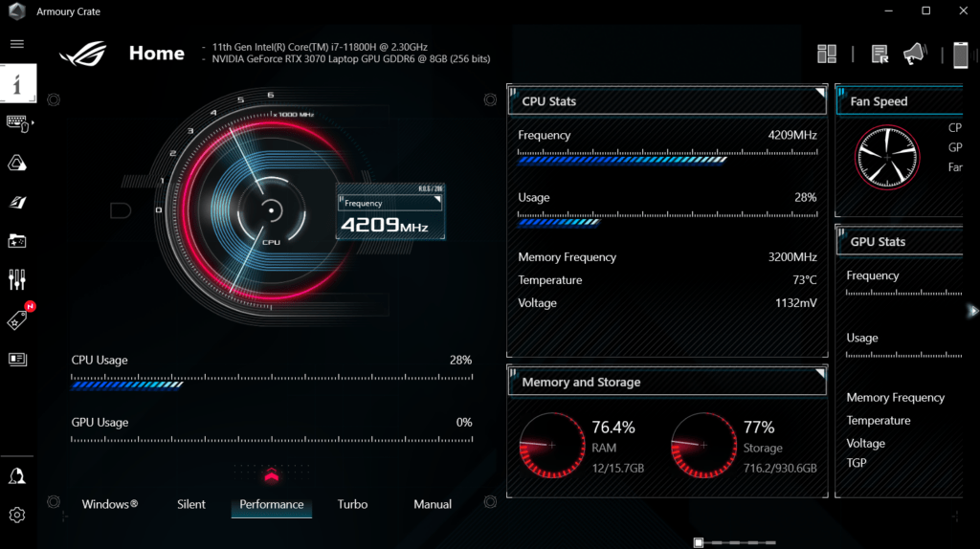Open the Devices keyboard icon in sidebar

(x=17, y=122)
